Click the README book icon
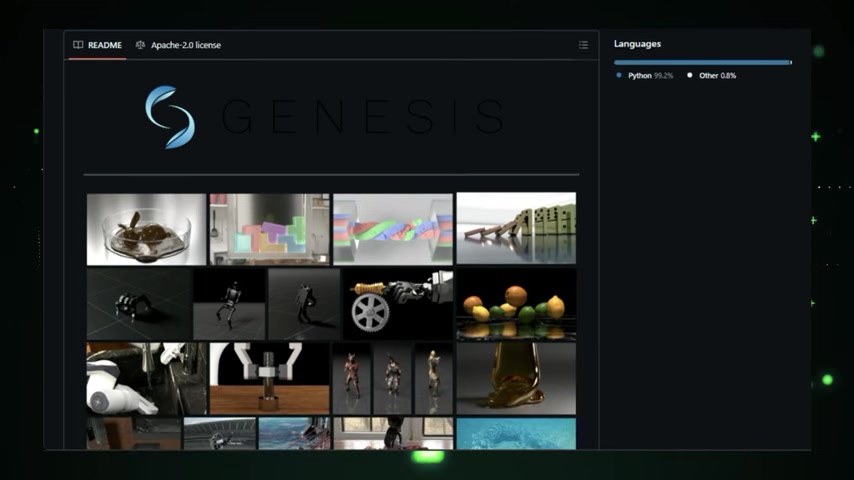This screenshot has height=480, width=854. pos(78,45)
